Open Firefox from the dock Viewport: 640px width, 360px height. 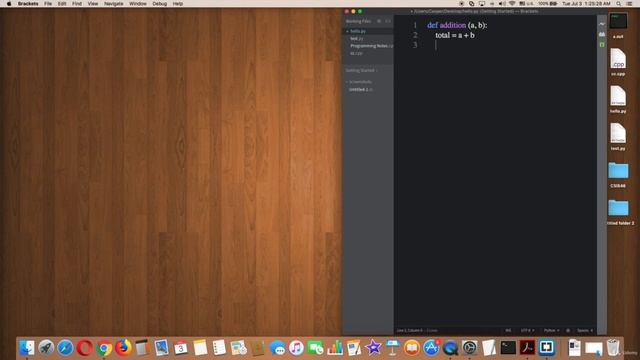[123, 348]
